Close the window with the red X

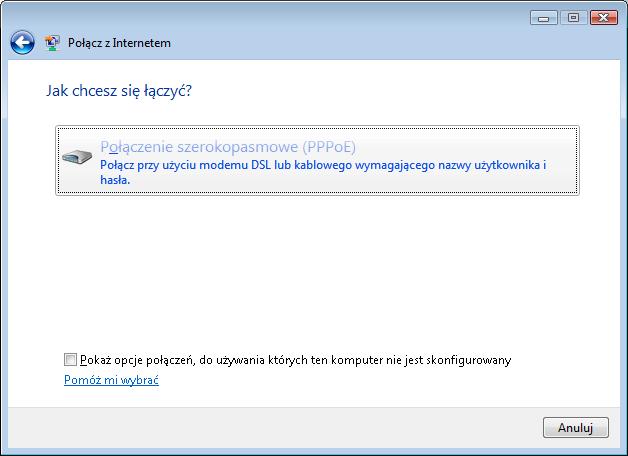coord(604,17)
